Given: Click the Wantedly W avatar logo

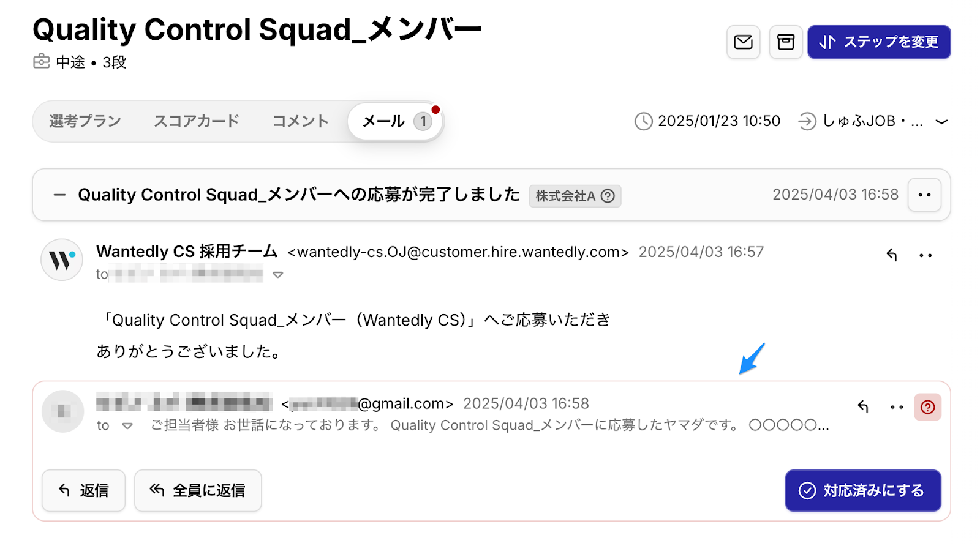Looking at the screenshot, I should point(62,260).
